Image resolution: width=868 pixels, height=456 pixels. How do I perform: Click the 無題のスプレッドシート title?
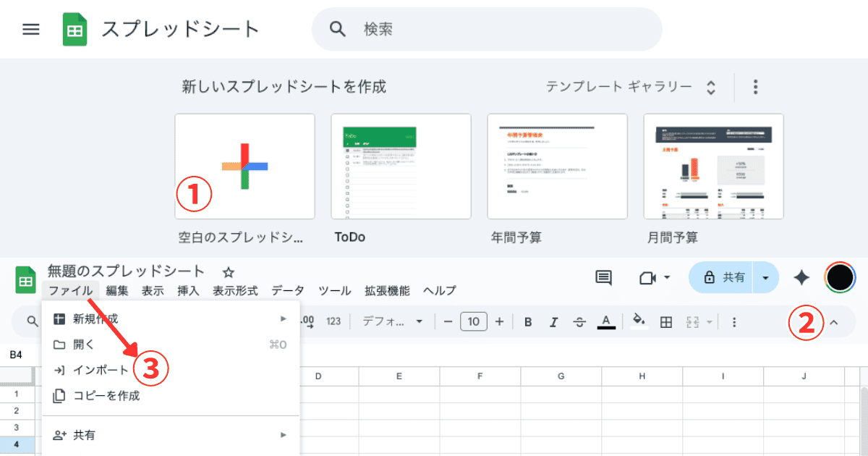pos(127,271)
